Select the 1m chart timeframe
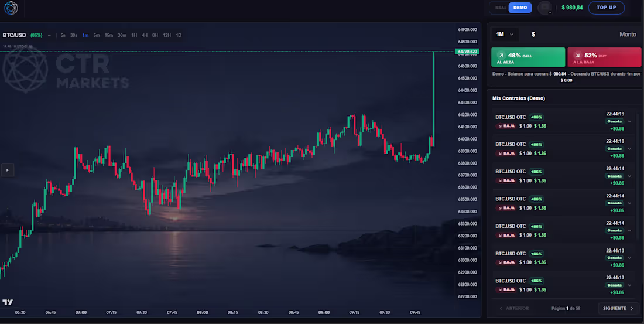This screenshot has height=324, width=644. click(x=85, y=35)
